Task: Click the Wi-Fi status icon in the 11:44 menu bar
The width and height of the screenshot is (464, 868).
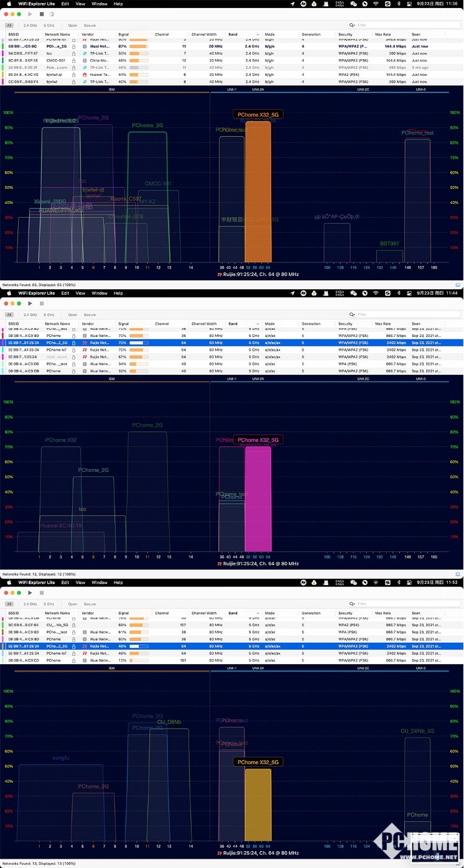Action: (x=376, y=293)
